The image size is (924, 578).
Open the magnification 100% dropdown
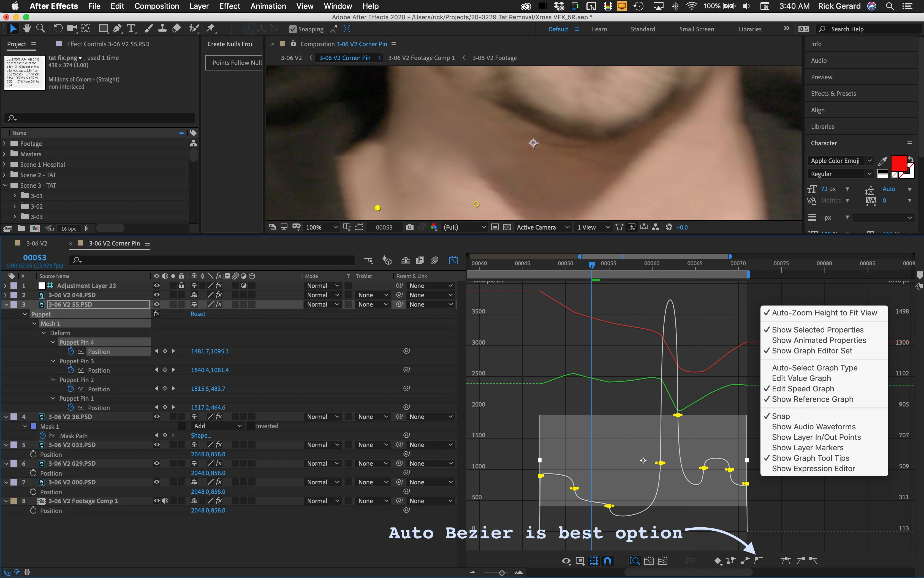(x=321, y=227)
